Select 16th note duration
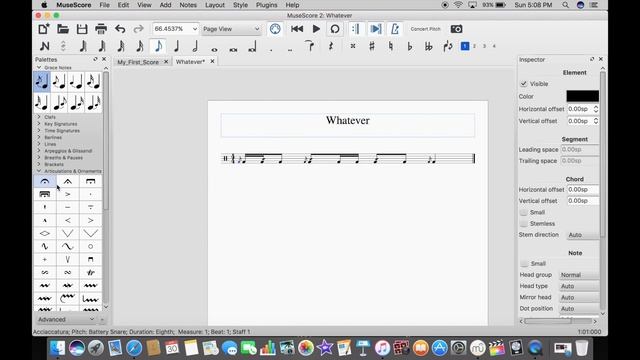Image resolution: width=640 pixels, height=360 pixels. [x=140, y=46]
